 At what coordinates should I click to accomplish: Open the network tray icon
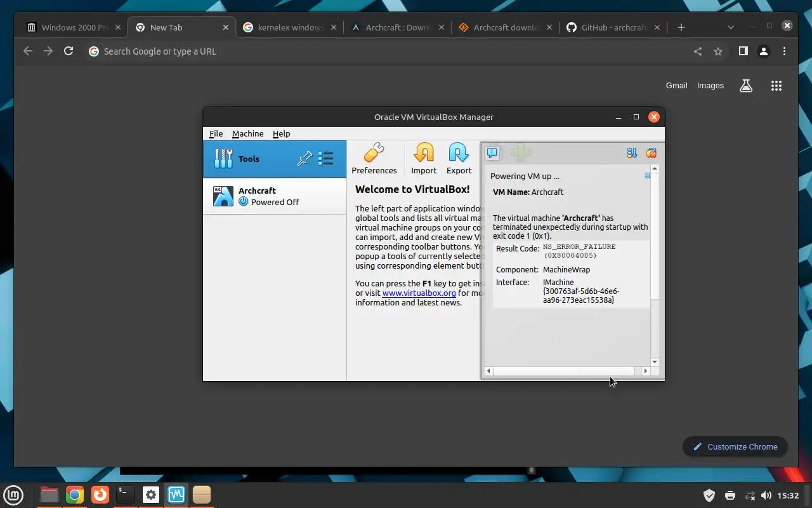pyautogui.click(x=750, y=495)
